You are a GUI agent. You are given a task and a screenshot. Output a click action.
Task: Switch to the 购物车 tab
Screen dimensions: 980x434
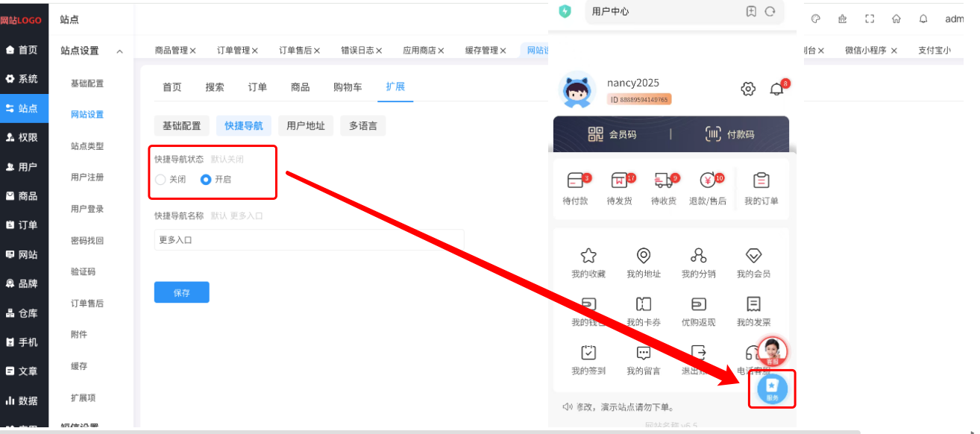[348, 87]
